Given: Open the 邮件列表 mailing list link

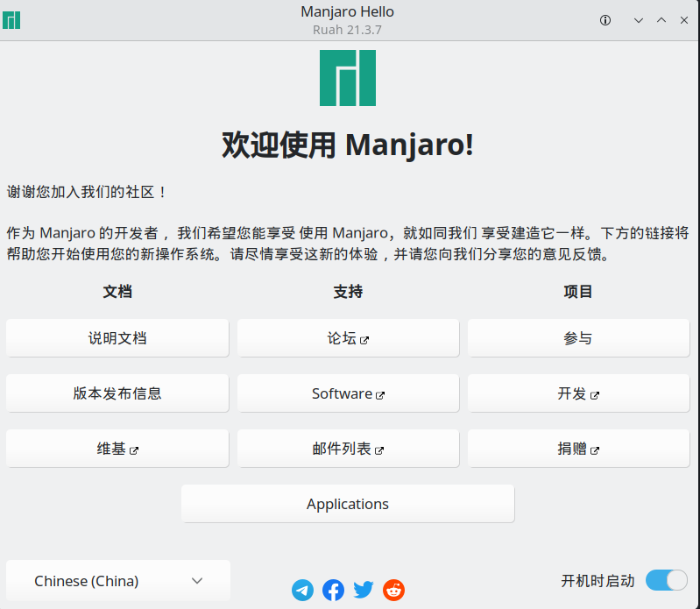Looking at the screenshot, I should (348, 449).
